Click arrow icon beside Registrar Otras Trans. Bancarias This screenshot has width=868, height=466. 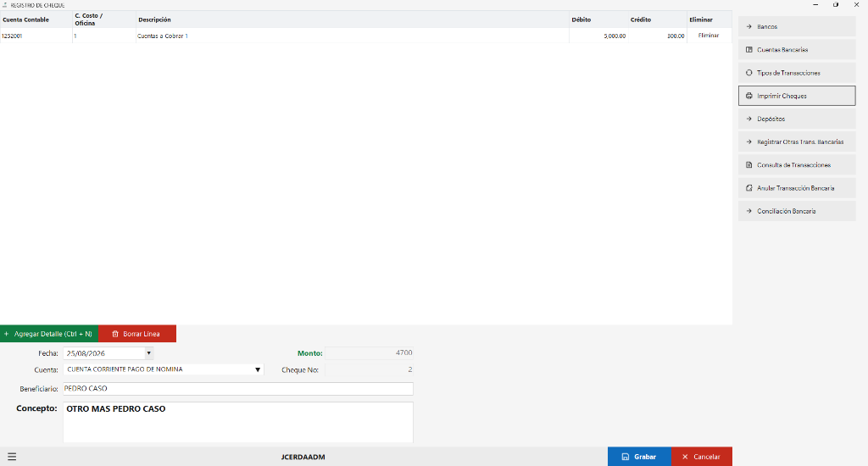pos(749,141)
